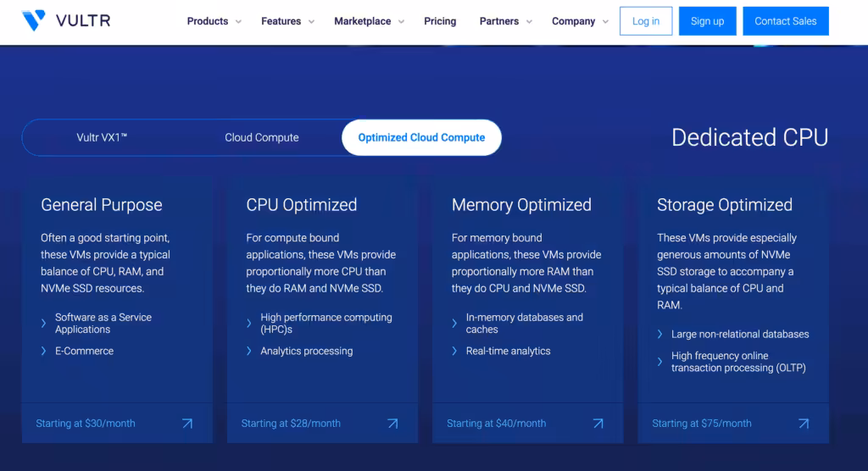
Task: Expand the Company navigation menu
Action: coord(580,21)
